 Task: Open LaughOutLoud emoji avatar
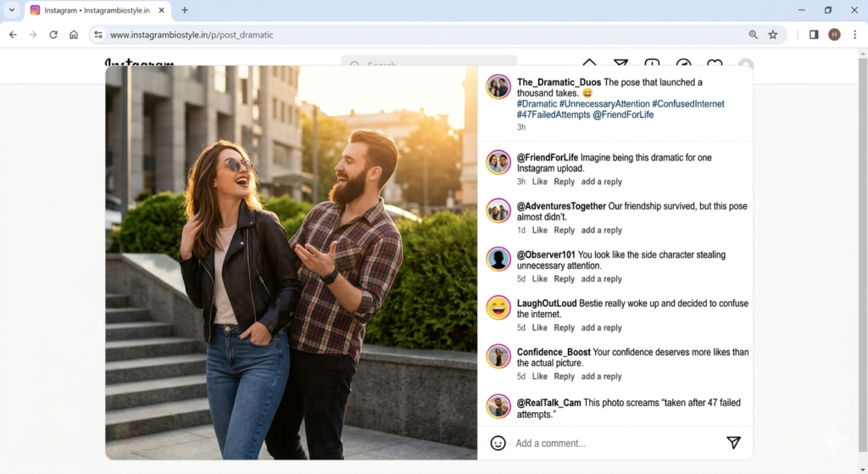(x=498, y=308)
